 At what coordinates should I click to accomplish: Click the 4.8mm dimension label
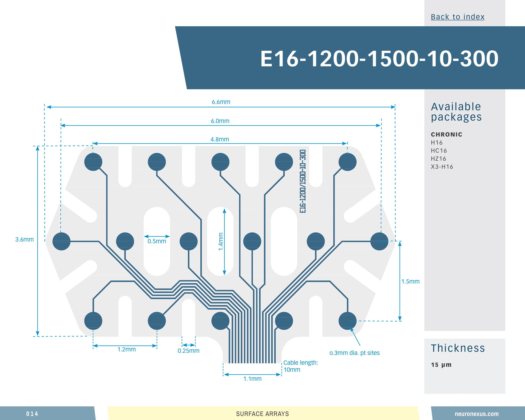[x=220, y=139]
